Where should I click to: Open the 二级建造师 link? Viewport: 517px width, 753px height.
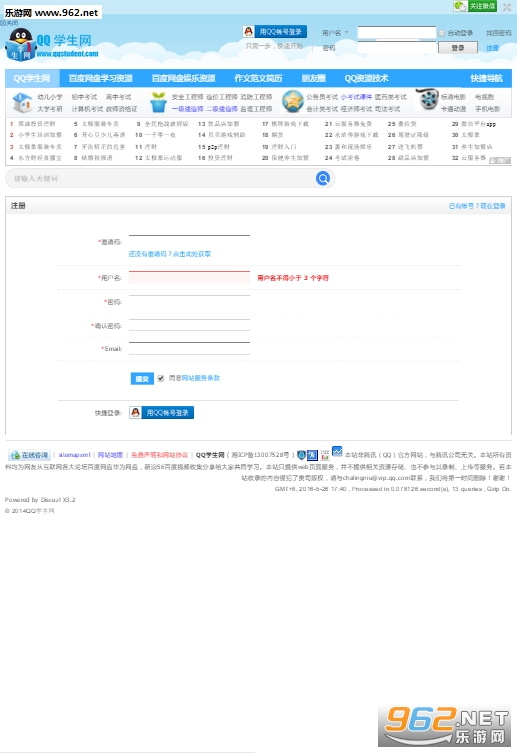222,109
